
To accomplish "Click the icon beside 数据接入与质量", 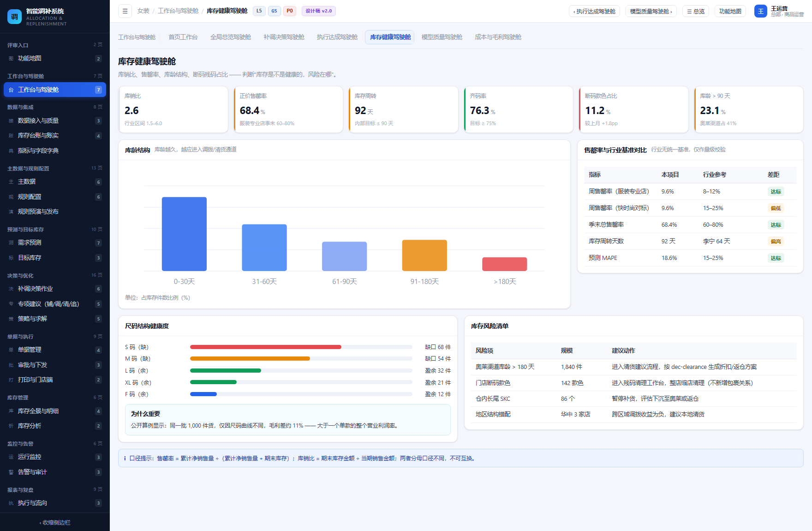I will (11, 121).
